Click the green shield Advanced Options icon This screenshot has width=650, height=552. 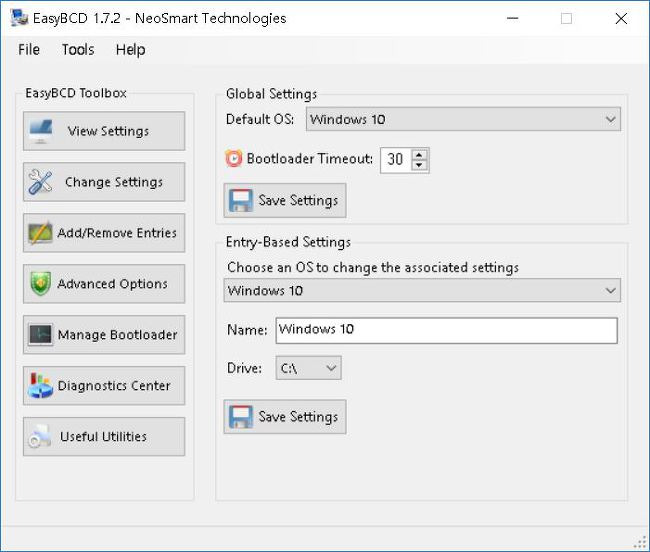[40, 283]
